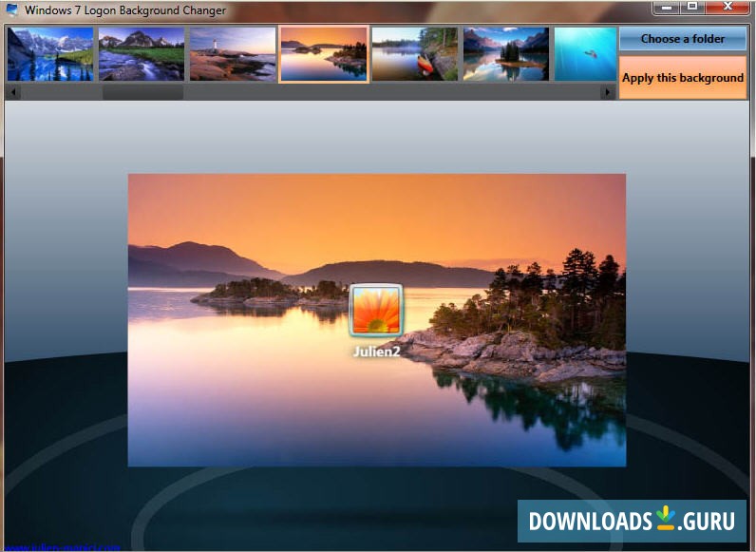
Task: Pick the red canoe lakeshore thumbnail
Action: (415, 54)
